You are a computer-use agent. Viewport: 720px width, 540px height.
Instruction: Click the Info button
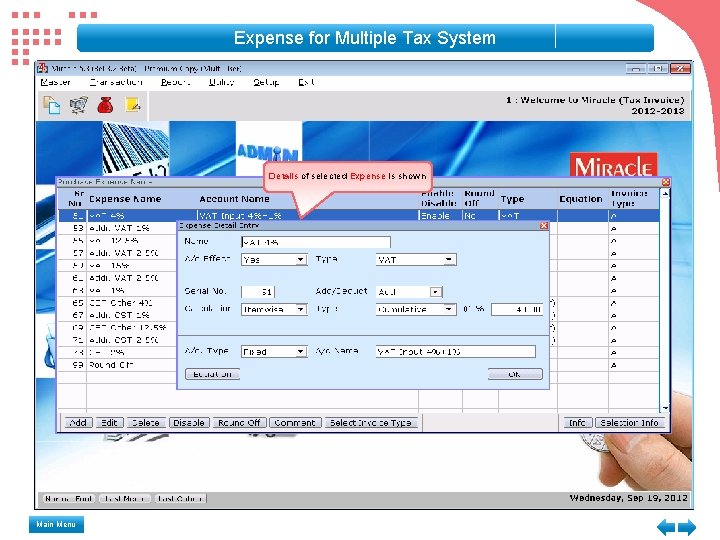577,422
